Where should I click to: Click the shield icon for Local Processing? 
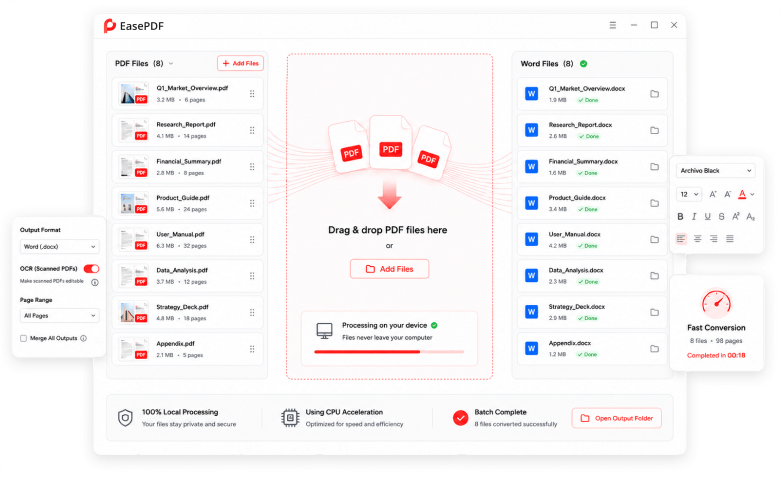[x=125, y=418]
